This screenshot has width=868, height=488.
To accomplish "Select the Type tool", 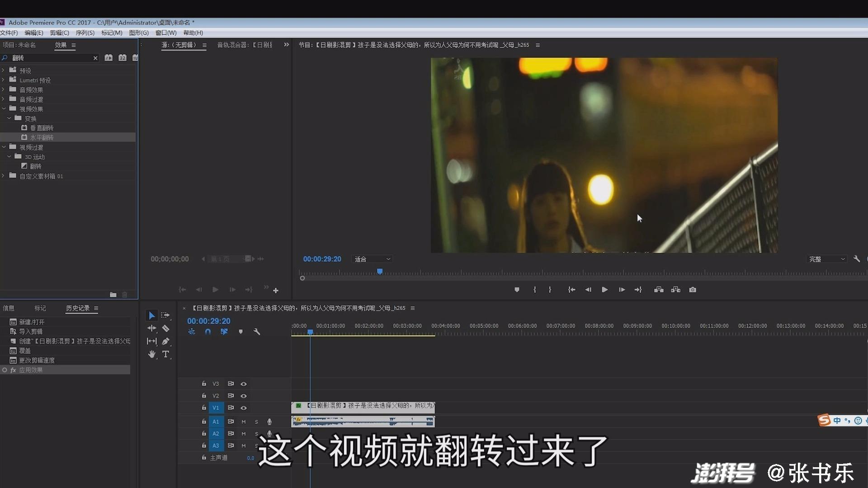I will [x=166, y=354].
